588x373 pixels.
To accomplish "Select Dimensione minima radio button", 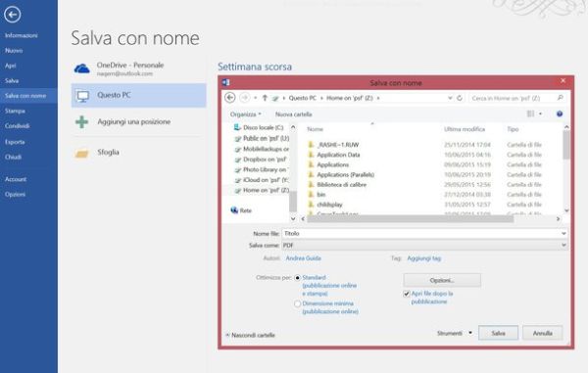I will click(x=297, y=303).
